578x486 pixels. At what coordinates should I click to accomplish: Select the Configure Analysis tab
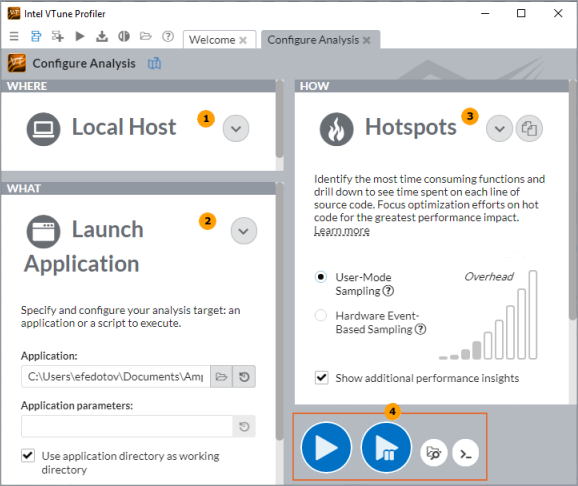pos(313,40)
